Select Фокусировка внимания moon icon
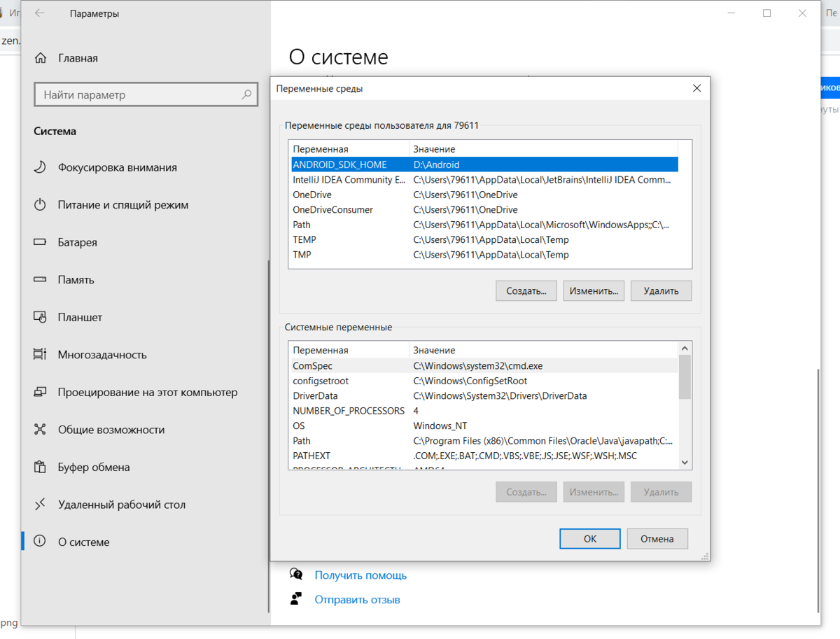 41,167
